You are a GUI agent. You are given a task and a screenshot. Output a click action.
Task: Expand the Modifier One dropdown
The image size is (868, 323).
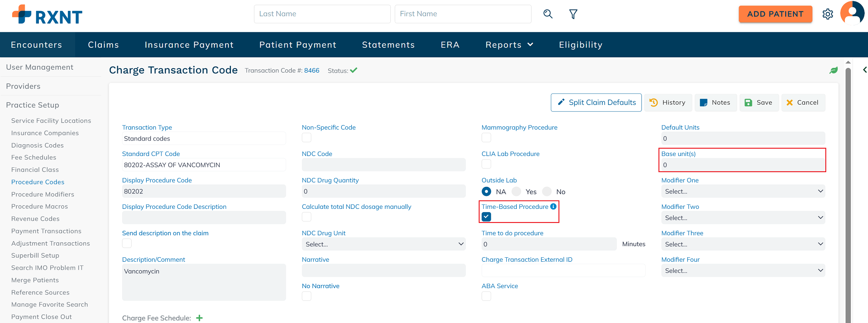point(743,191)
